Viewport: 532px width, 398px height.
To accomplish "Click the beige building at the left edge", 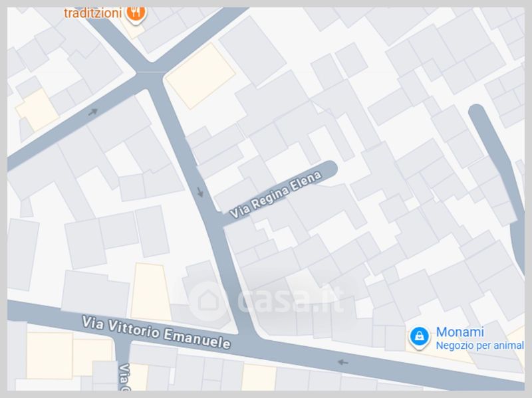I will 37,110.
